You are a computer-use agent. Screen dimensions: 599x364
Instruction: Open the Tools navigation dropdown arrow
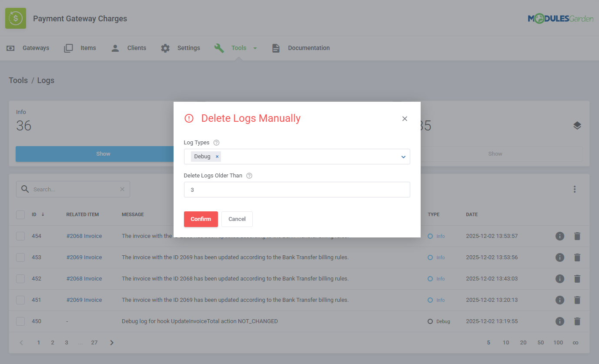pos(255,48)
